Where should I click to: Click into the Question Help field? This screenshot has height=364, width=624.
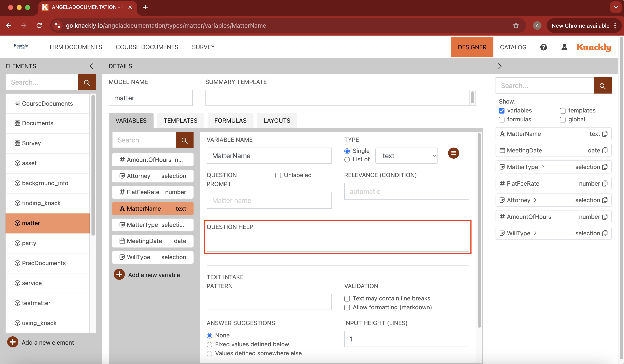tap(338, 243)
